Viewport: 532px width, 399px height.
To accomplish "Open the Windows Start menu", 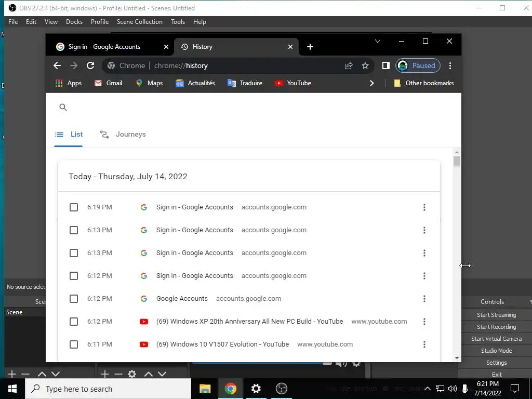I will coord(12,389).
